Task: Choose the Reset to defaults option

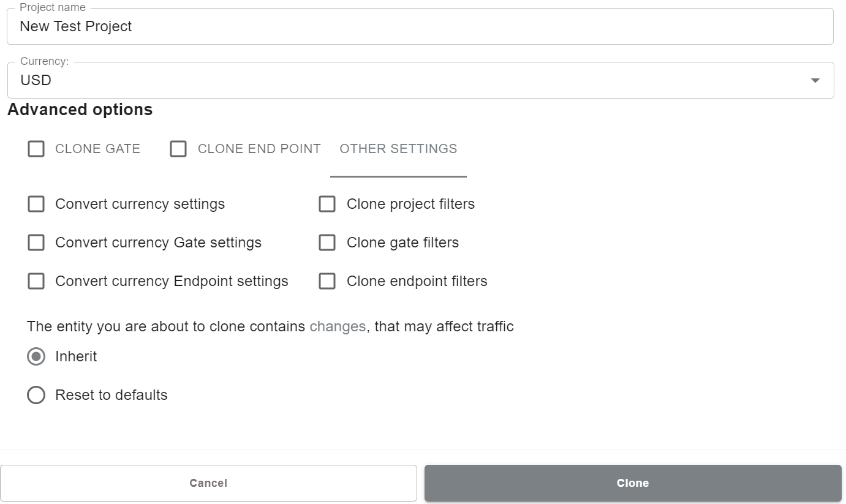Action: pyautogui.click(x=36, y=395)
